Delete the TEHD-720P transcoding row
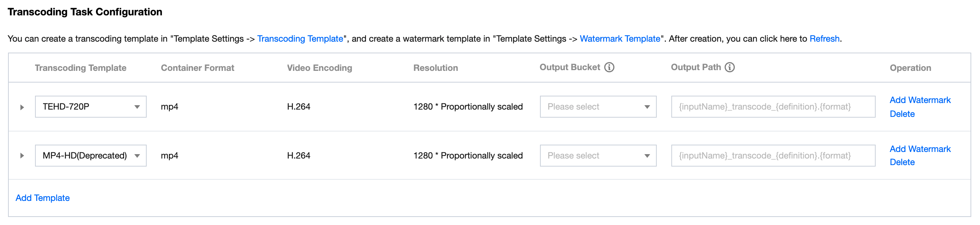Image resolution: width=980 pixels, height=225 pixels. point(902,114)
